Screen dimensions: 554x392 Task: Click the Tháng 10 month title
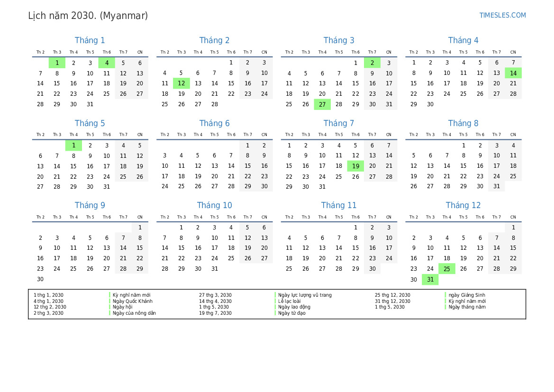coord(214,205)
